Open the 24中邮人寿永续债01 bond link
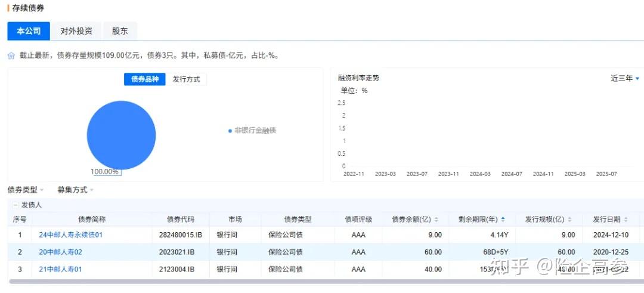Viewport: 644px width, 293px height. coord(70,235)
